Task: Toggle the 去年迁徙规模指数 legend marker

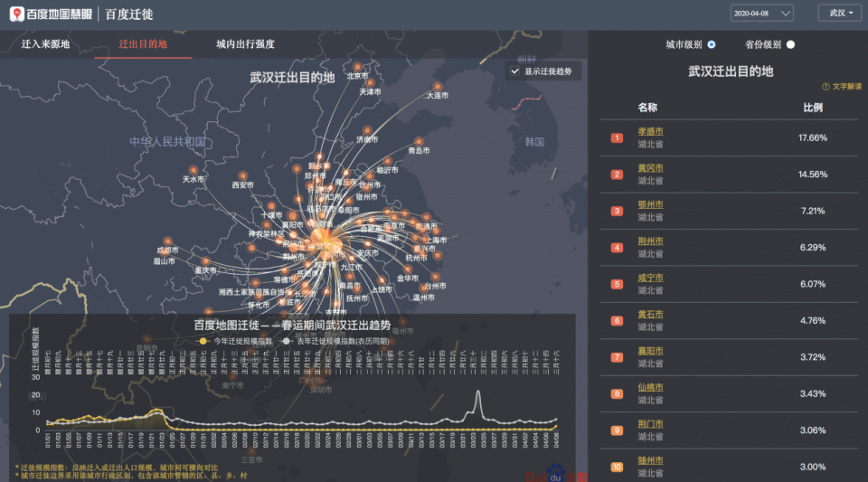Action: tap(287, 342)
